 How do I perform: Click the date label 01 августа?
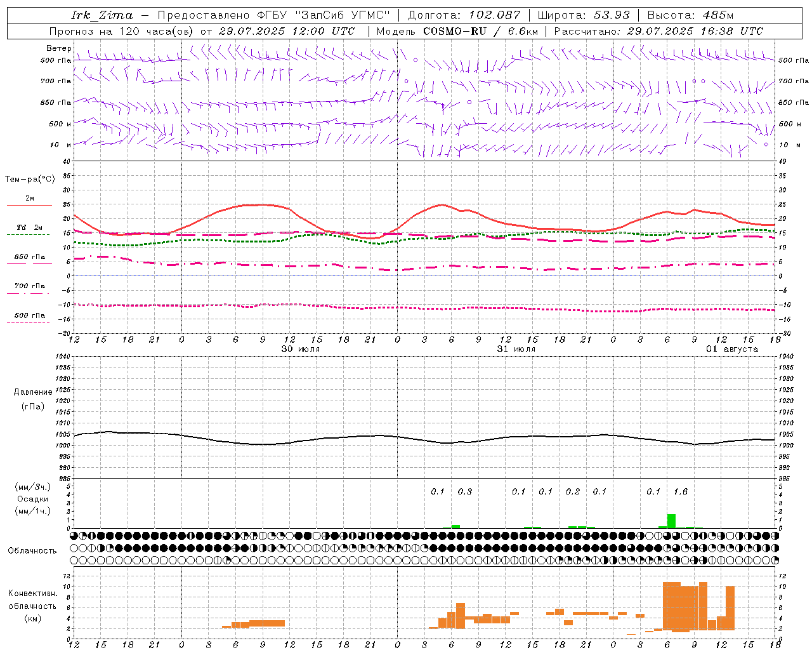pos(732,349)
